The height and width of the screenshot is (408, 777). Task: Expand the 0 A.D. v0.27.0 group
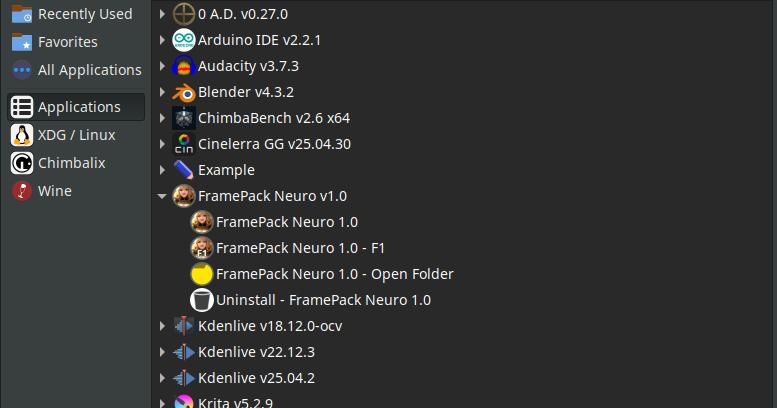pos(162,14)
